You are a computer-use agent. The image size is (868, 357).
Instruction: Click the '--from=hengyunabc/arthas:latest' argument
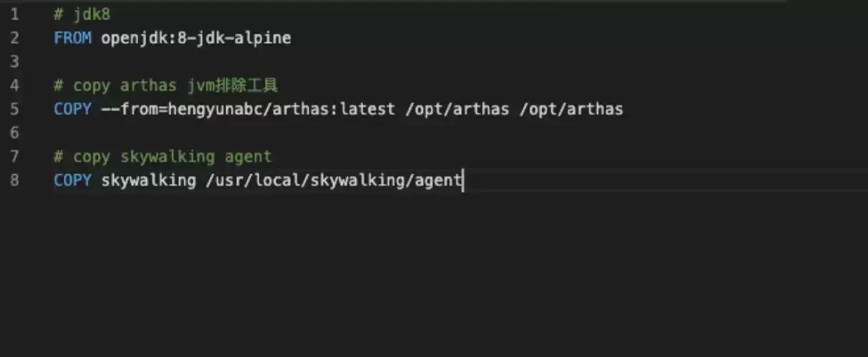(x=249, y=109)
